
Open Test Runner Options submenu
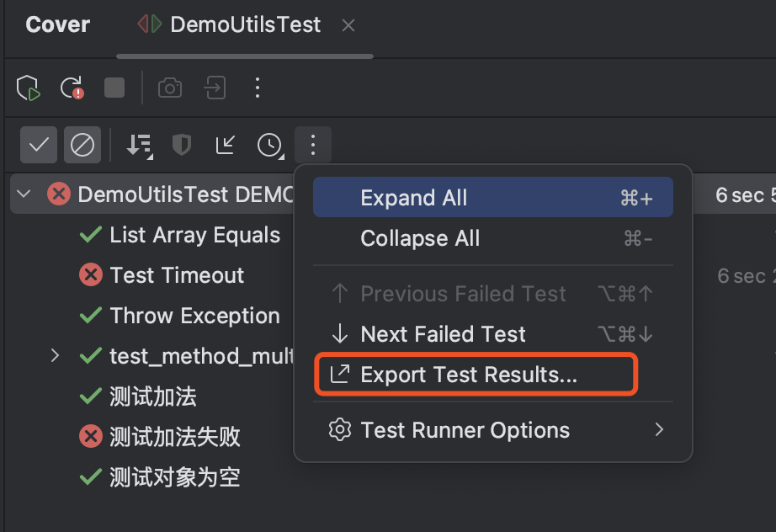(493, 430)
